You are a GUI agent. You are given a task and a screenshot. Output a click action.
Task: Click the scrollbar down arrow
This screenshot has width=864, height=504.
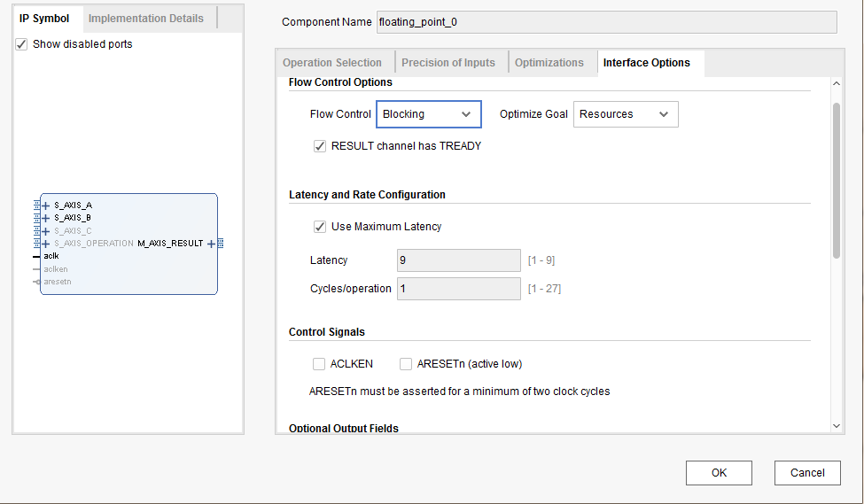coord(837,426)
